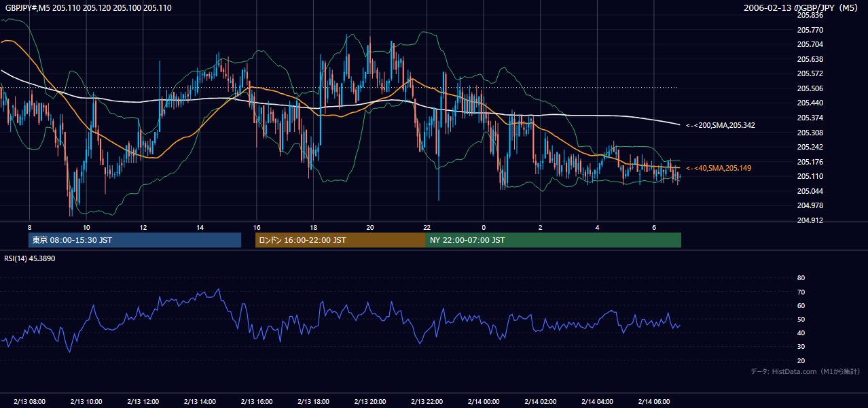The width and height of the screenshot is (868, 408).
Task: Click hour tick 0 below the price chart
Action: point(484,227)
